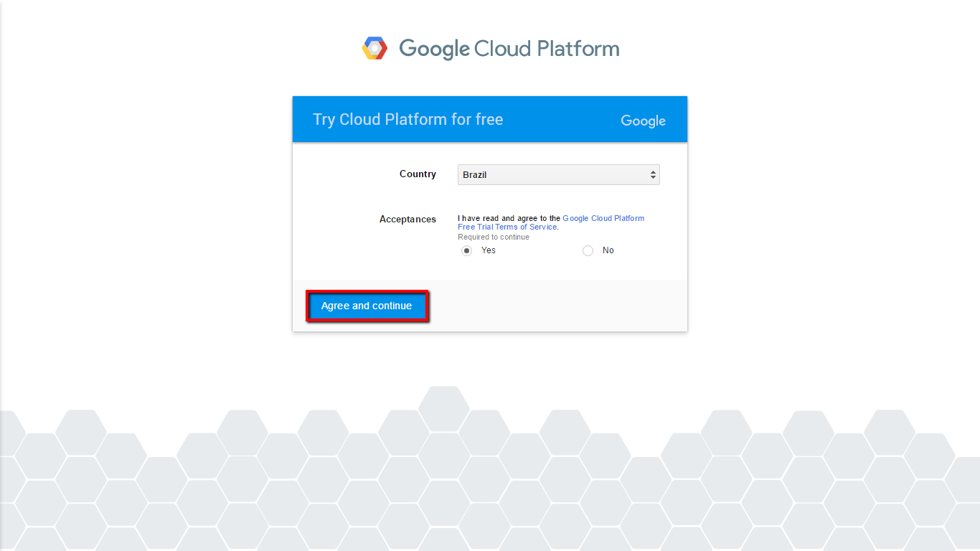Click the "Free Trial Terms of Service" link text
The image size is (980, 551).
[507, 227]
